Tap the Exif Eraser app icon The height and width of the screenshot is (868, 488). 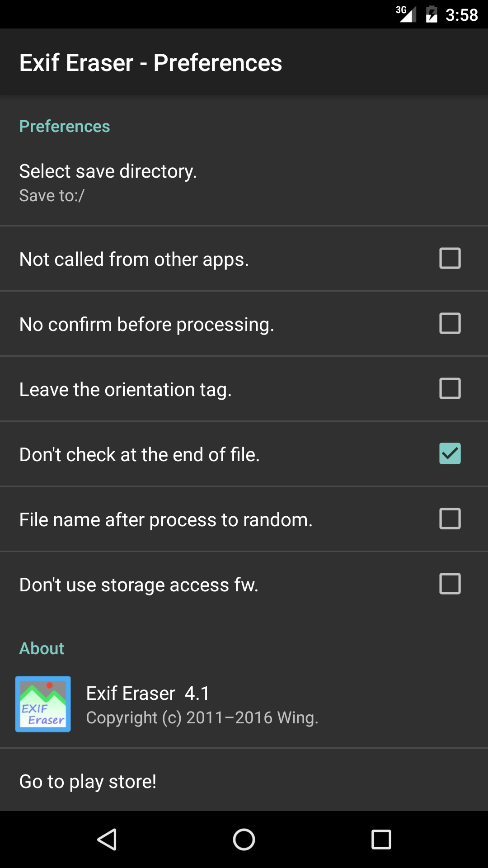tap(43, 704)
